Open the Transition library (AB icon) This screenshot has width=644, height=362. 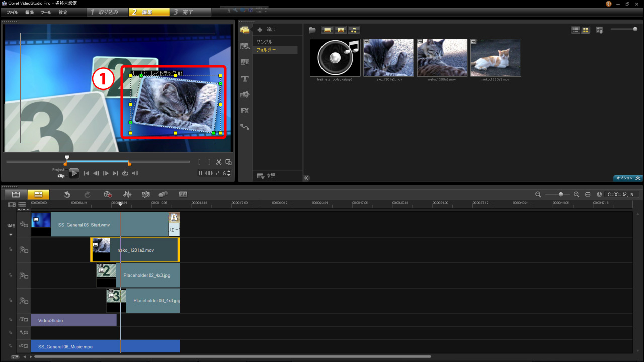pos(245,62)
